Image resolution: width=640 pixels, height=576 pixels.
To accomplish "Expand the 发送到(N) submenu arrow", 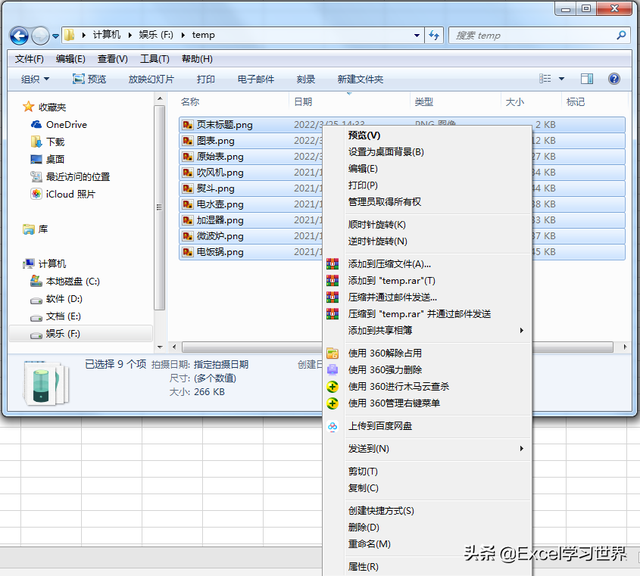I will click(x=522, y=449).
